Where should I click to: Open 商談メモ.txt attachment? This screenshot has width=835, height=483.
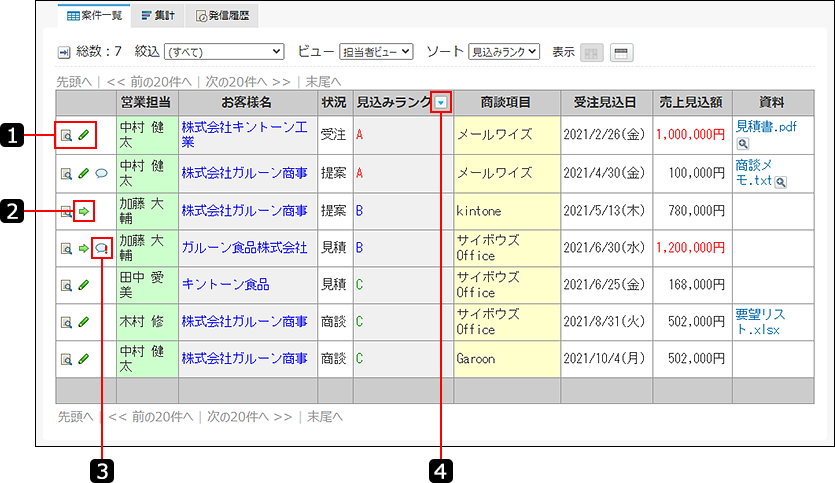754,173
